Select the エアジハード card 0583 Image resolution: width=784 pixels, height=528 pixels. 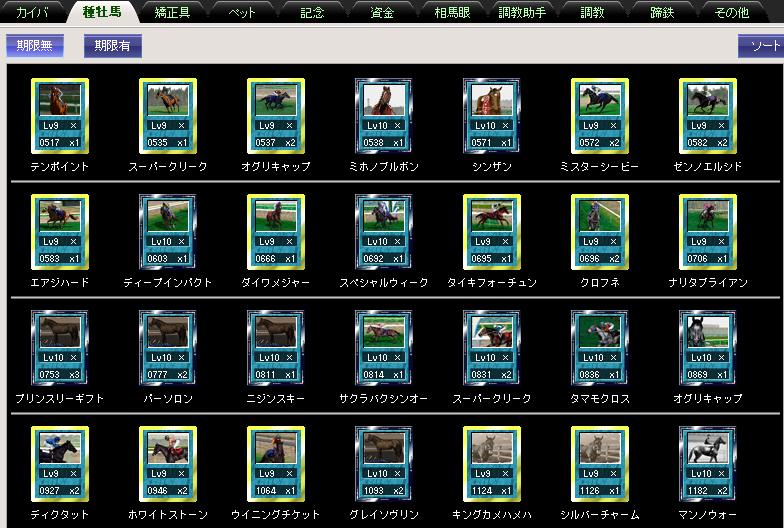[x=60, y=232]
